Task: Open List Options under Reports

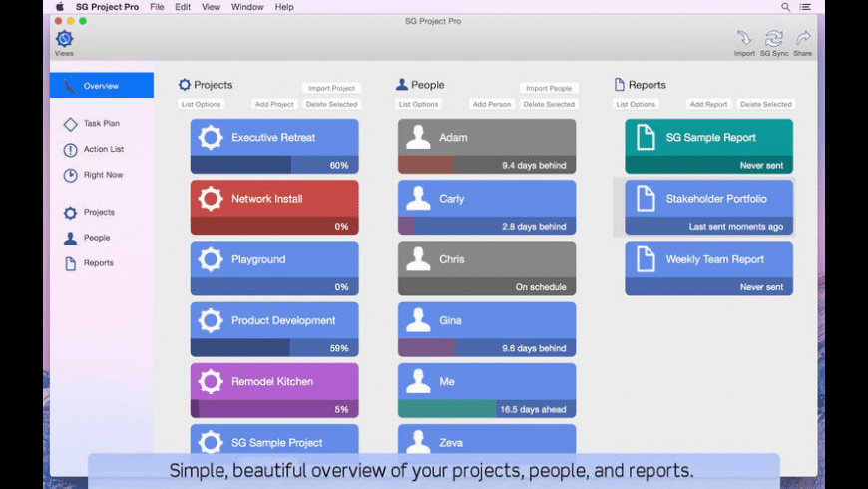Action: point(636,104)
